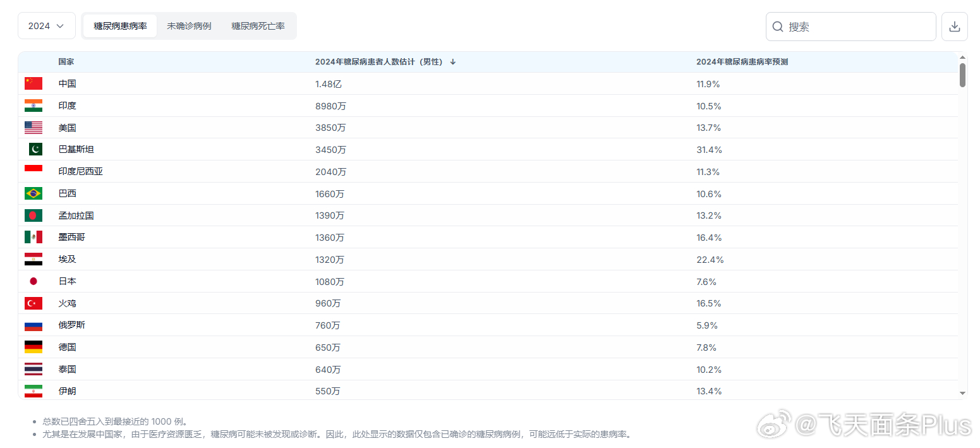Select the 火鸡 country name
This screenshot has height=448, width=980.
click(x=67, y=303)
